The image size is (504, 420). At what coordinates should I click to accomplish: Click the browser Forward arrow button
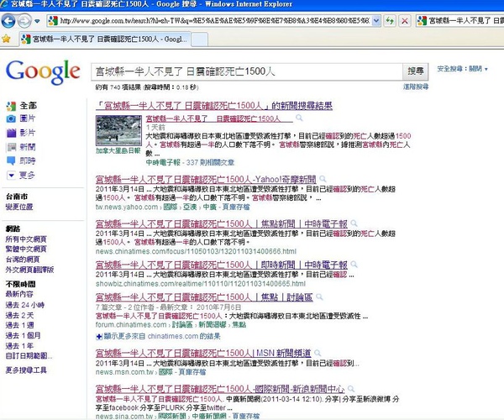(24, 21)
